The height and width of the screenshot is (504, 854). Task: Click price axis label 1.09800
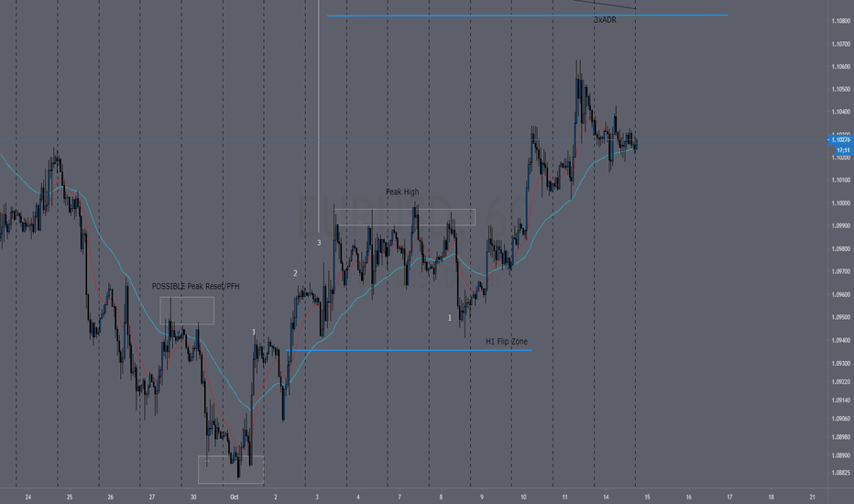coord(841,248)
